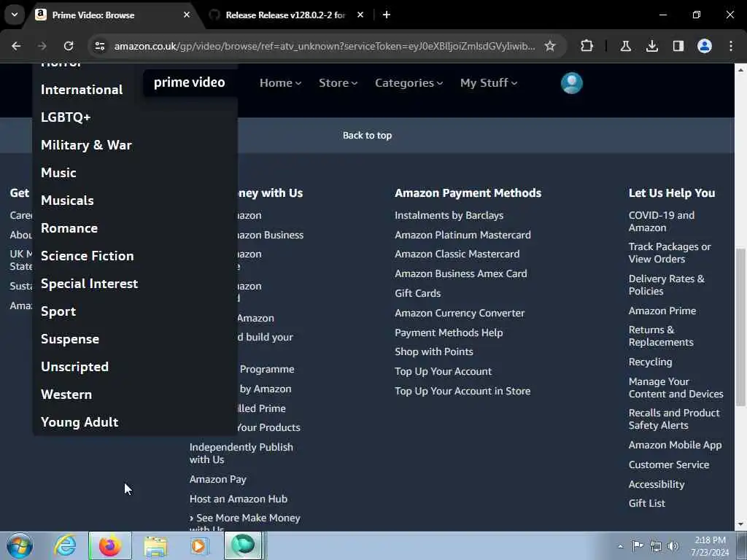Click the Host an Amazon Hub link
Screen dimensions: 747x560
pos(239,499)
